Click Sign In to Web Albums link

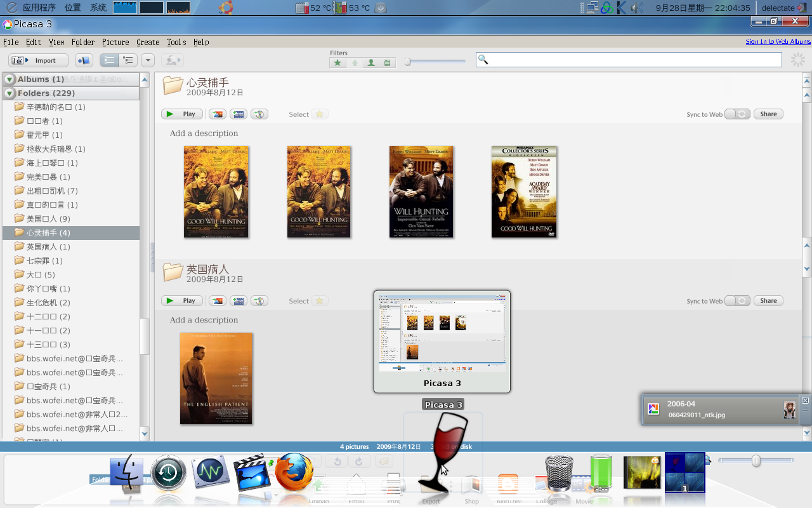(x=778, y=41)
